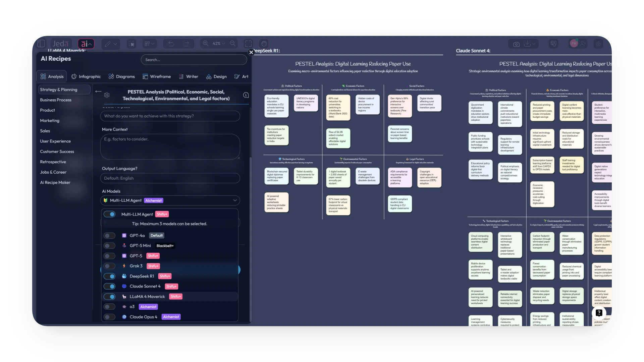Switch to the Infographic tab
644x362 pixels.
click(x=86, y=76)
